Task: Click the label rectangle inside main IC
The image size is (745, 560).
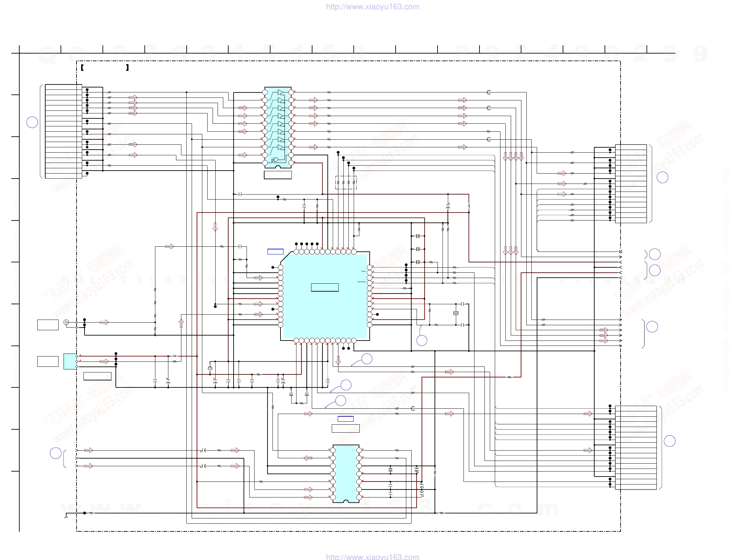Action: [x=325, y=287]
